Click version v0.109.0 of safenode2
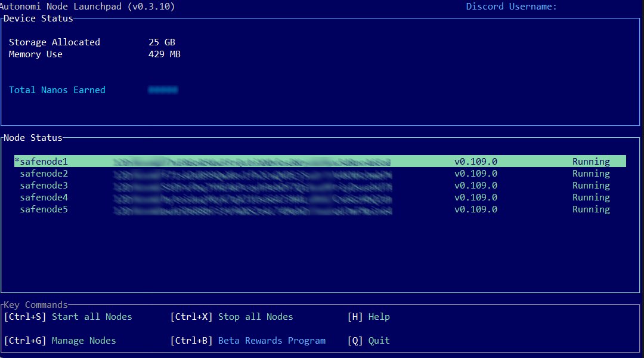 coord(476,174)
